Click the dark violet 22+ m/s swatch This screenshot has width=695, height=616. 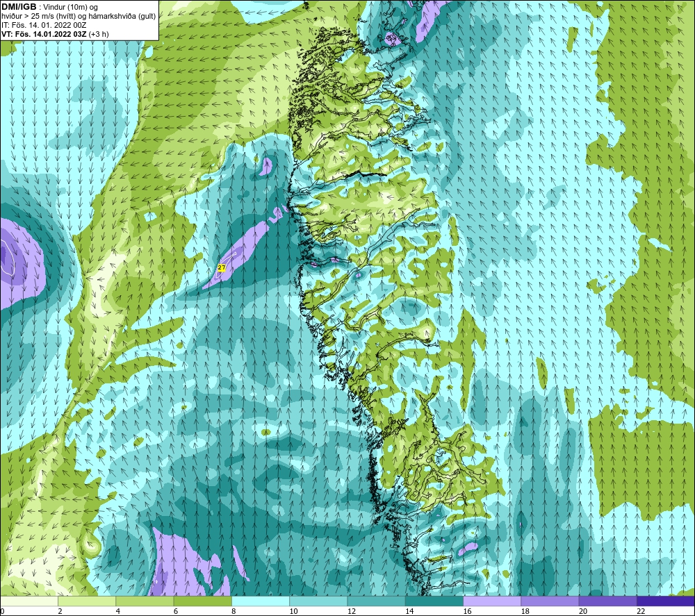tap(666, 601)
